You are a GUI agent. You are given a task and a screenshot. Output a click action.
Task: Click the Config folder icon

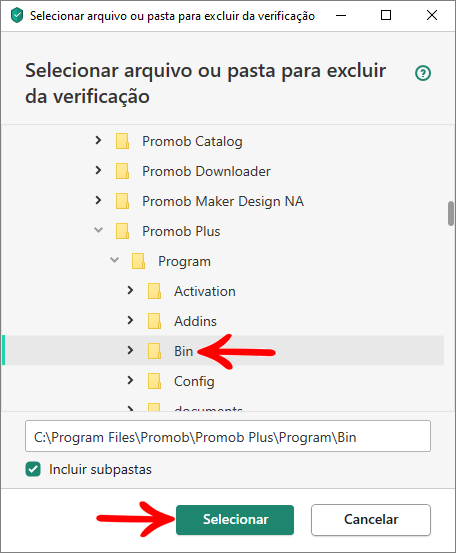[154, 381]
